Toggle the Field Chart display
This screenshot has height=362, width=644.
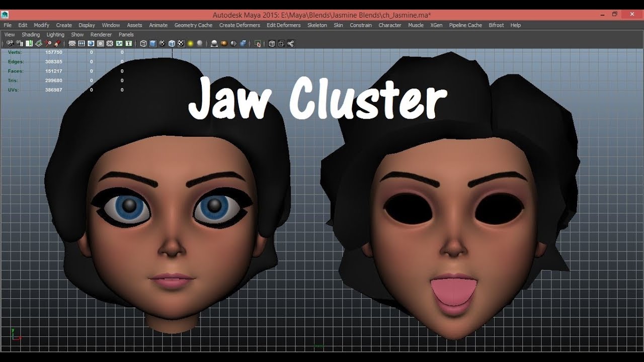tap(110, 44)
